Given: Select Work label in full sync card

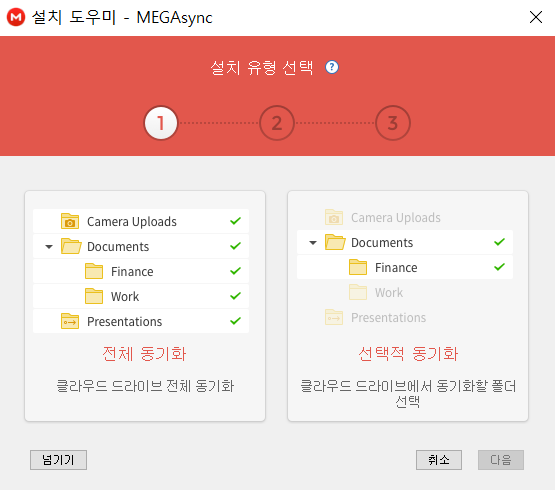Looking at the screenshot, I should click(125, 296).
